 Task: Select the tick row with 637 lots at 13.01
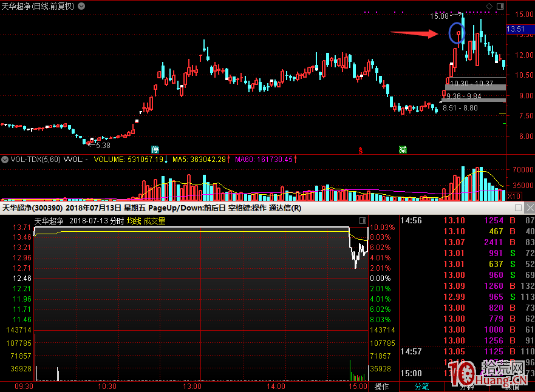(x=467, y=264)
